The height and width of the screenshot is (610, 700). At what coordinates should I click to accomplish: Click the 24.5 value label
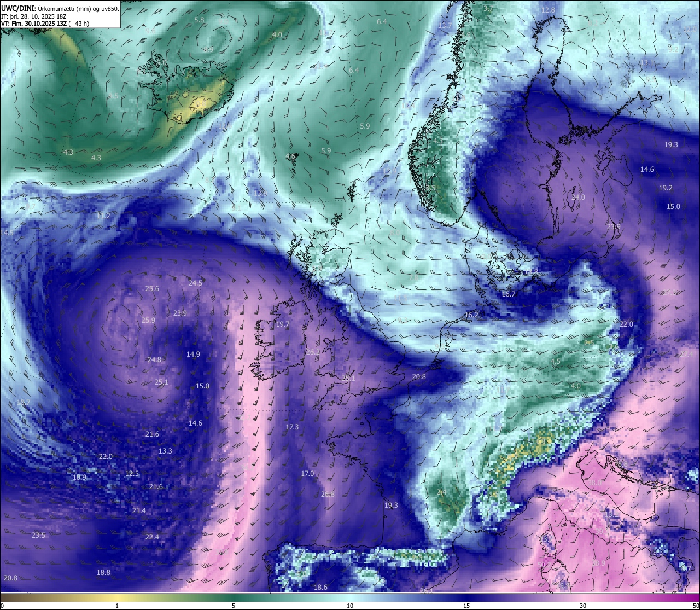click(195, 283)
